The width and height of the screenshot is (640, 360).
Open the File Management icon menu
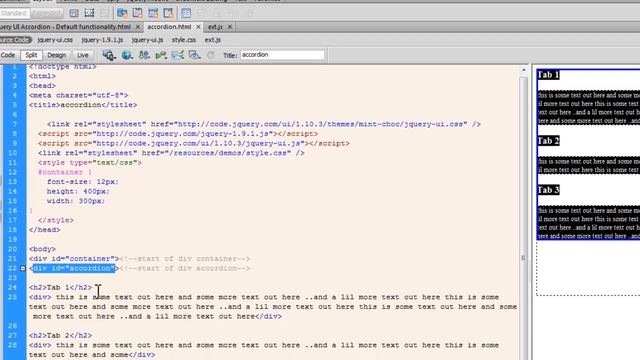144,55
